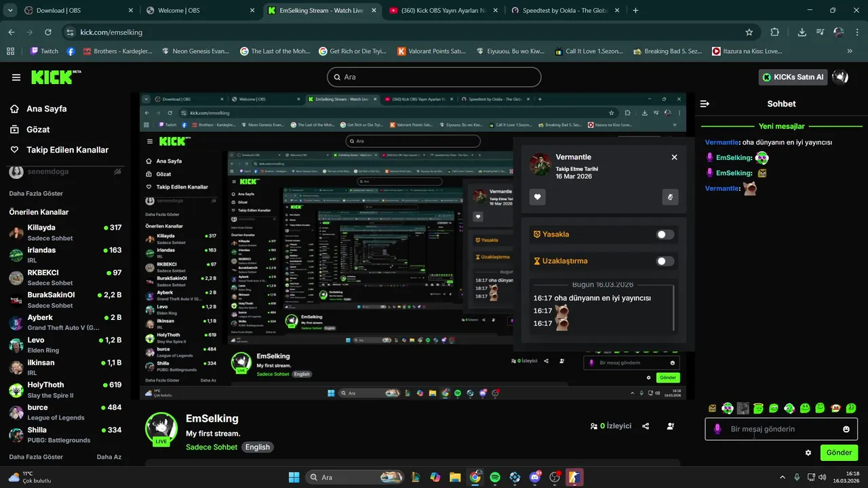Click the English language tag

pyautogui.click(x=258, y=447)
